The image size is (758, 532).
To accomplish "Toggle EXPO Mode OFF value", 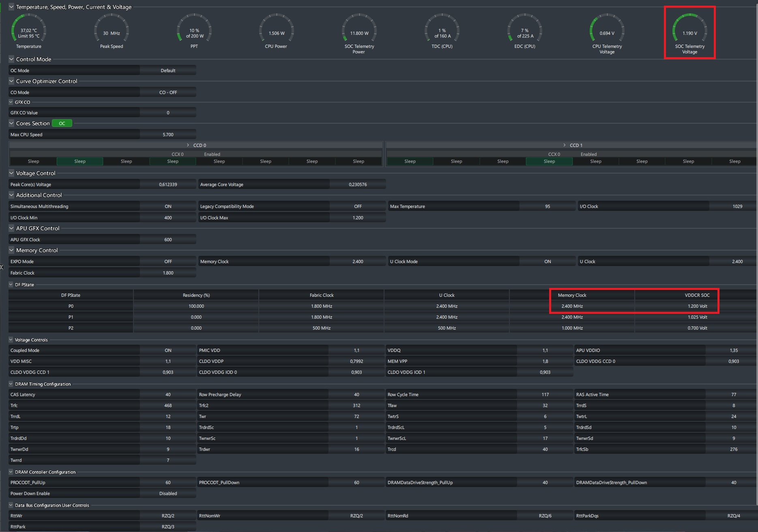I will click(168, 262).
